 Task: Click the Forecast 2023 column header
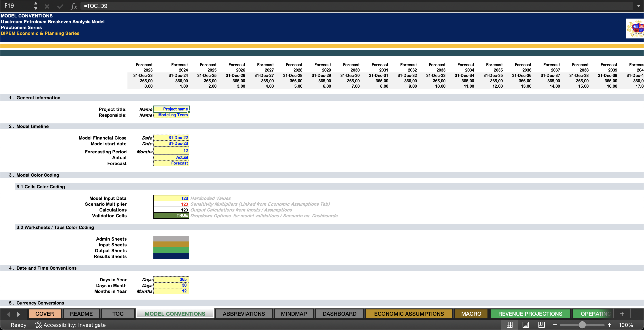(x=144, y=67)
